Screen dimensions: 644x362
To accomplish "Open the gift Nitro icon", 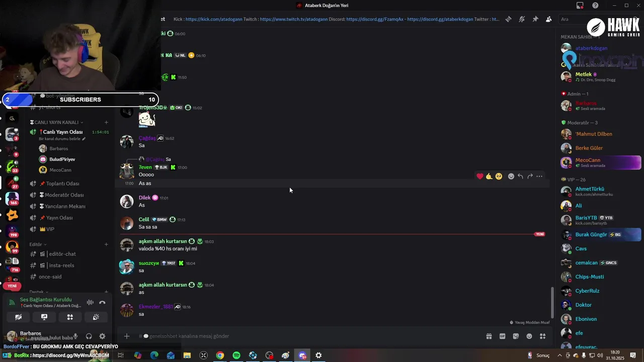I will point(489,336).
